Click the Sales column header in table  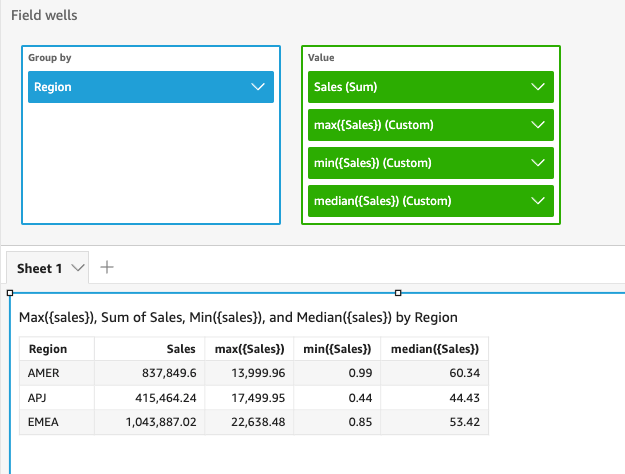181,349
